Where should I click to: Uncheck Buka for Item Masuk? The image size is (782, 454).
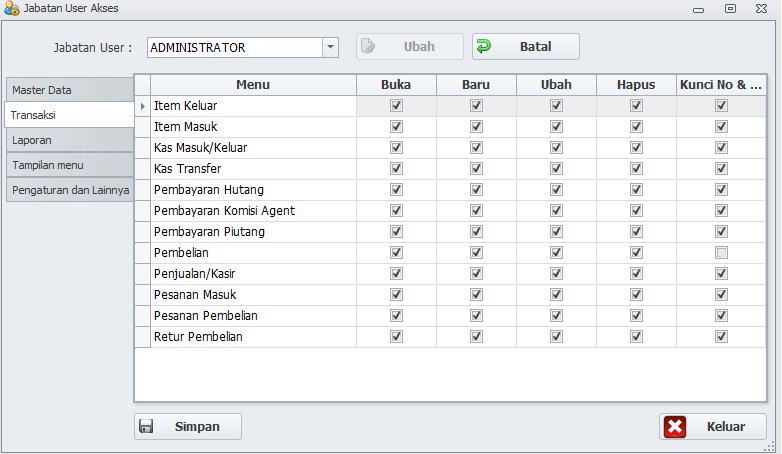pos(397,127)
